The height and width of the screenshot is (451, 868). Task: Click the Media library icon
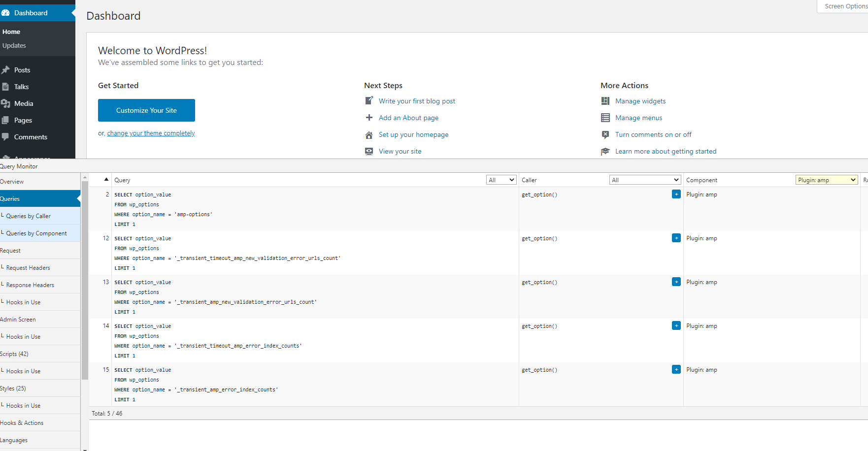point(5,103)
